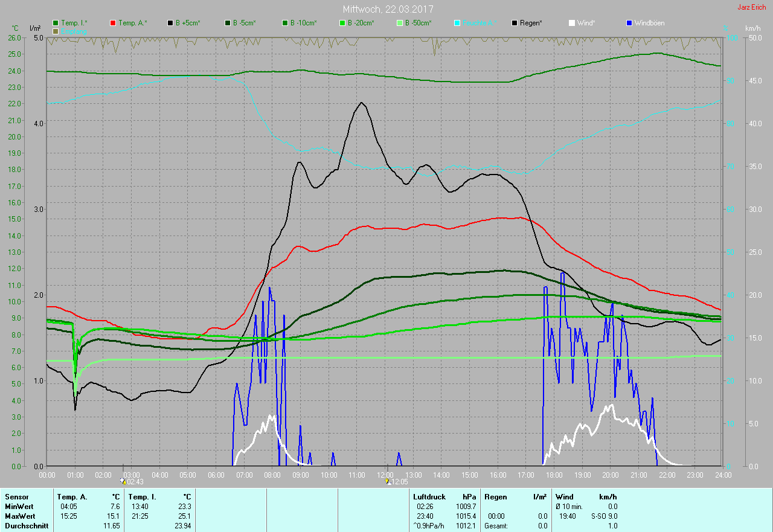
Task: Click the chart title Mittwoch, 22.03.2017
Action: [x=388, y=9]
